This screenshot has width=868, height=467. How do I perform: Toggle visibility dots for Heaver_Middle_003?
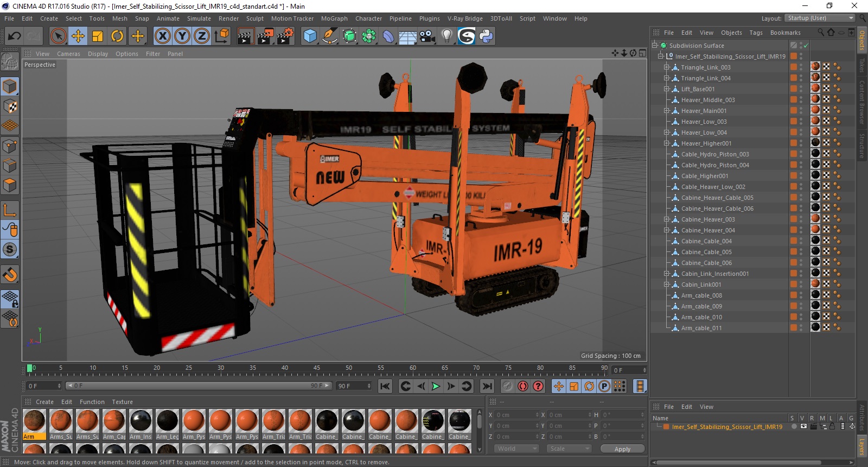click(x=801, y=100)
